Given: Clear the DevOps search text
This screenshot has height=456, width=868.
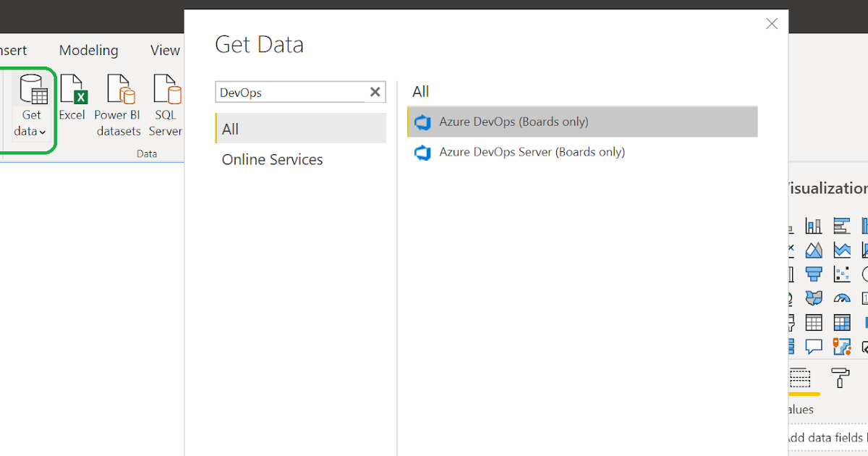Looking at the screenshot, I should click(x=375, y=92).
